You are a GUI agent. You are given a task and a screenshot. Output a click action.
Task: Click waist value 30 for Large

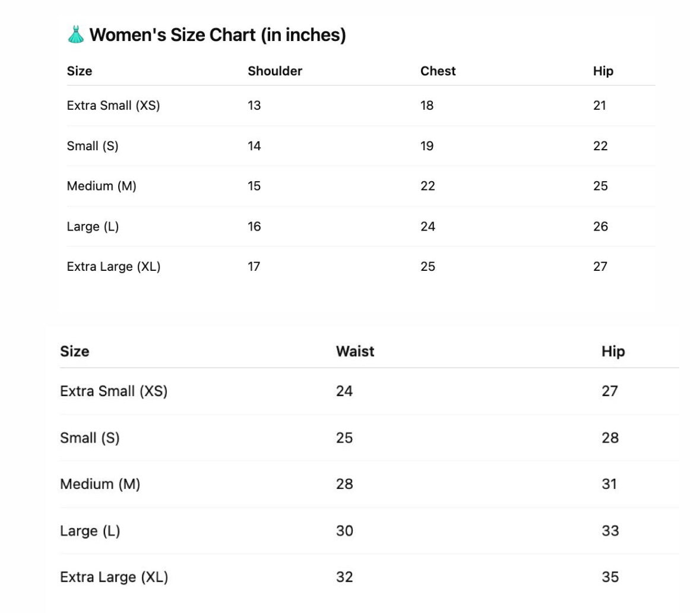[x=344, y=530]
